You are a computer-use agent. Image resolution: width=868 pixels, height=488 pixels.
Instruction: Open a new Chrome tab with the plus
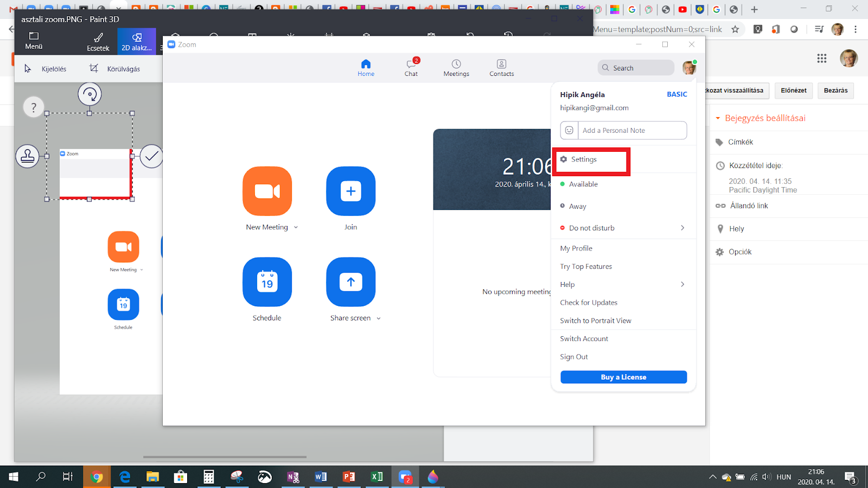click(754, 9)
